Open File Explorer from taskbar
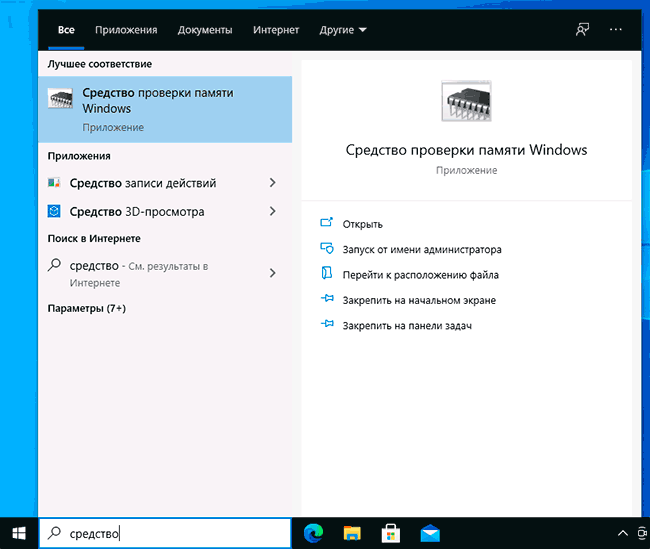Image resolution: width=650 pixels, height=549 pixels. tap(352, 533)
